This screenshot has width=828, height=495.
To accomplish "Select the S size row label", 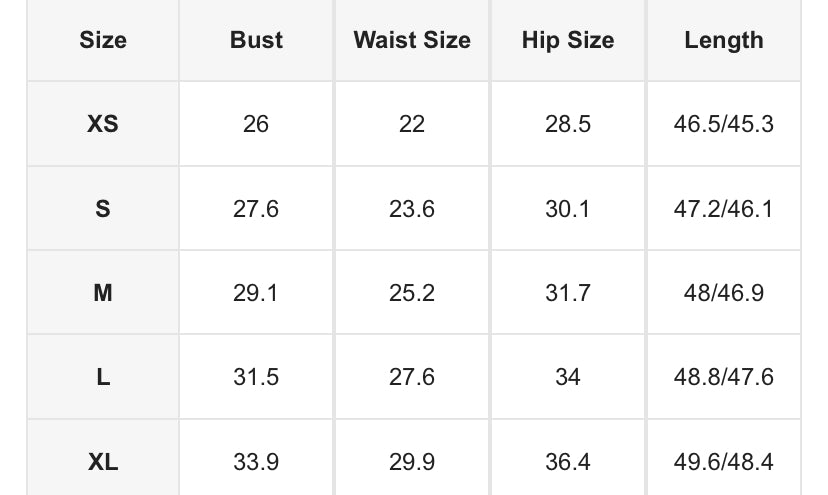I will (x=103, y=209).
